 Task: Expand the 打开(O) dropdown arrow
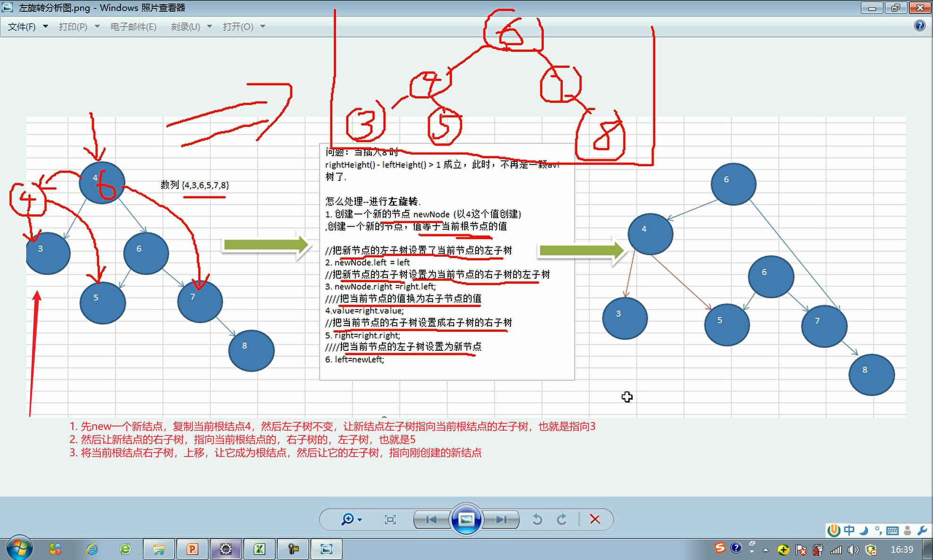pyautogui.click(x=263, y=27)
